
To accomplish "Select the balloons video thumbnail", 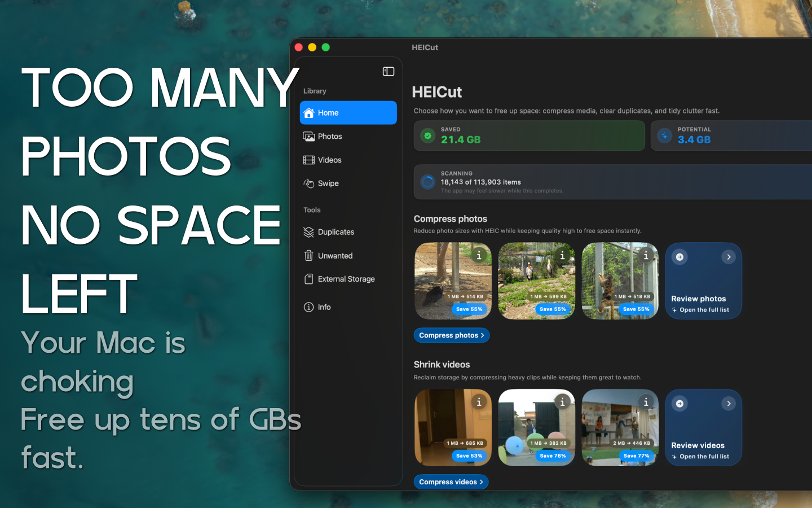I will pos(537,428).
